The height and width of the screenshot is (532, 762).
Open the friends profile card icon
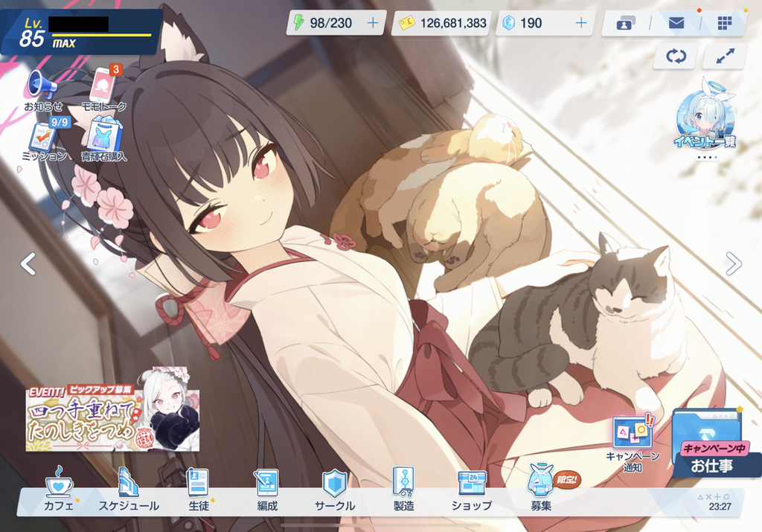[x=626, y=23]
